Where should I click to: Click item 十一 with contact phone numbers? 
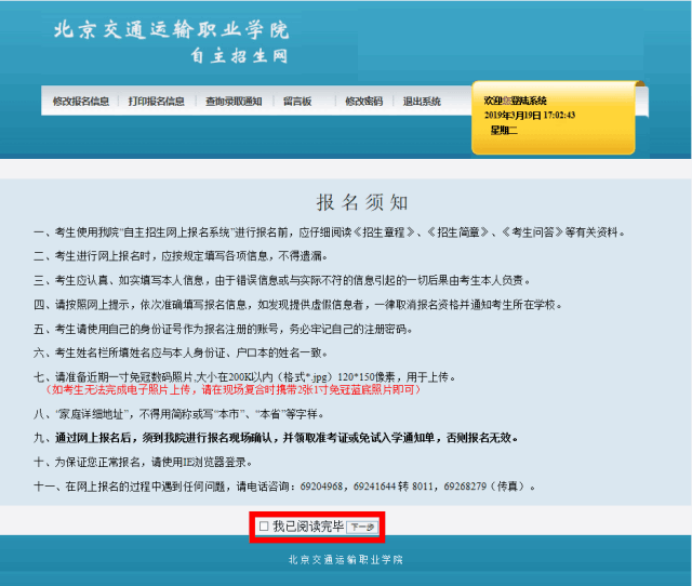[286, 487]
